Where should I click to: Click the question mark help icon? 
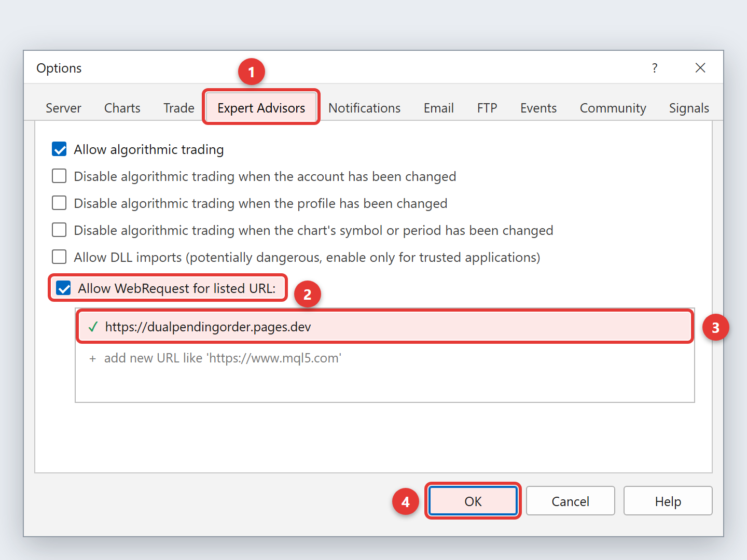click(x=655, y=68)
